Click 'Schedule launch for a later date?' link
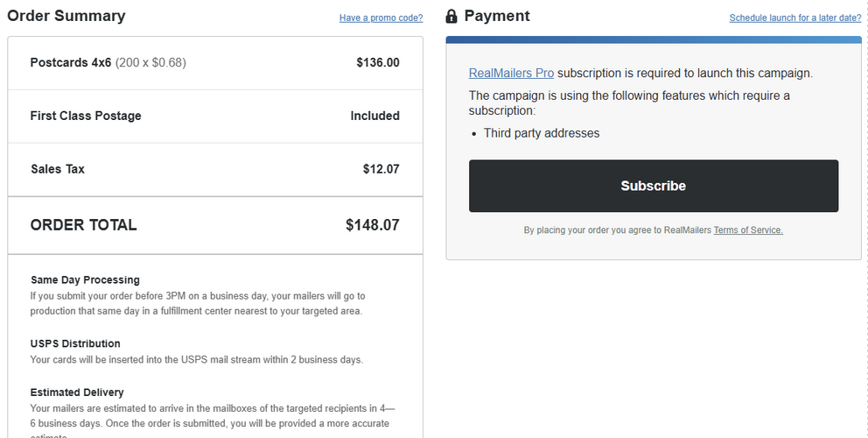This screenshot has height=438, width=868. (794, 18)
